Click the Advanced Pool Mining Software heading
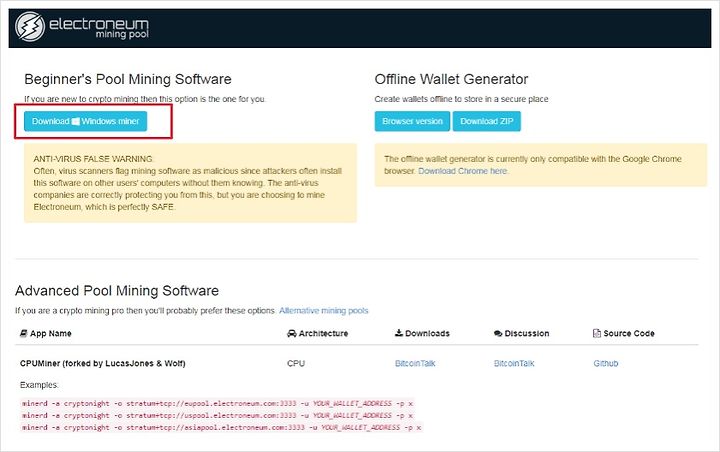 [117, 291]
